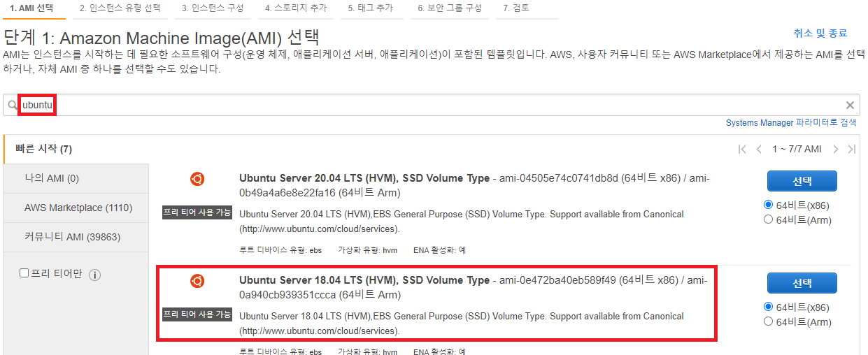The width and height of the screenshot is (868, 355).
Task: Open the 4. 스토리지 추가 tab
Action: (296, 8)
